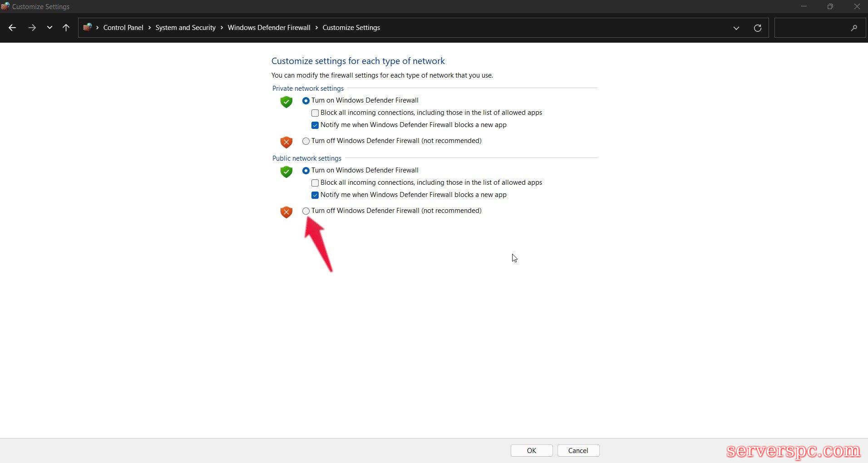Navigate to Control Panel breadcrumb

pos(123,28)
